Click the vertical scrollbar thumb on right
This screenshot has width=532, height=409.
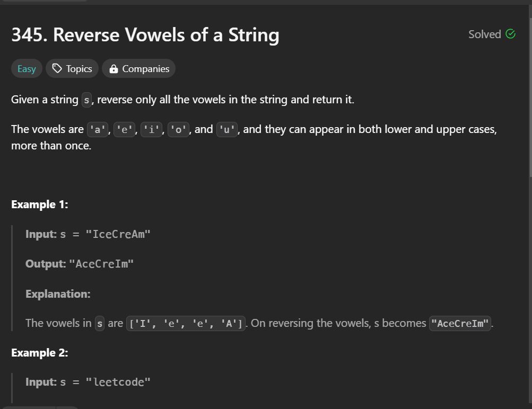point(530,96)
